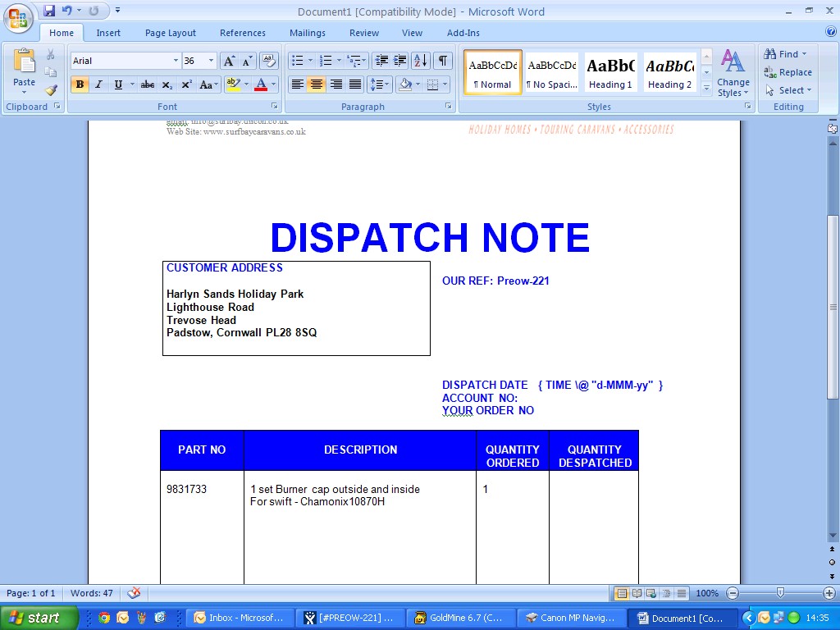Decrease paragraph indent

381,61
